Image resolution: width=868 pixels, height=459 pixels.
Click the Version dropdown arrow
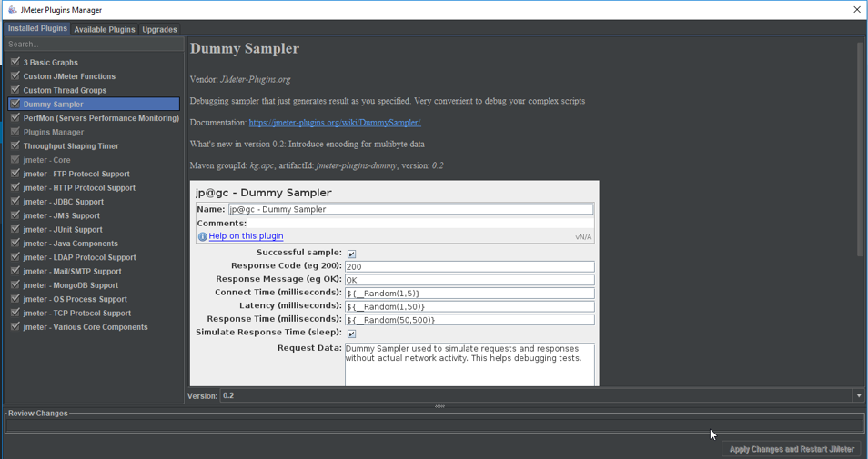coord(859,395)
